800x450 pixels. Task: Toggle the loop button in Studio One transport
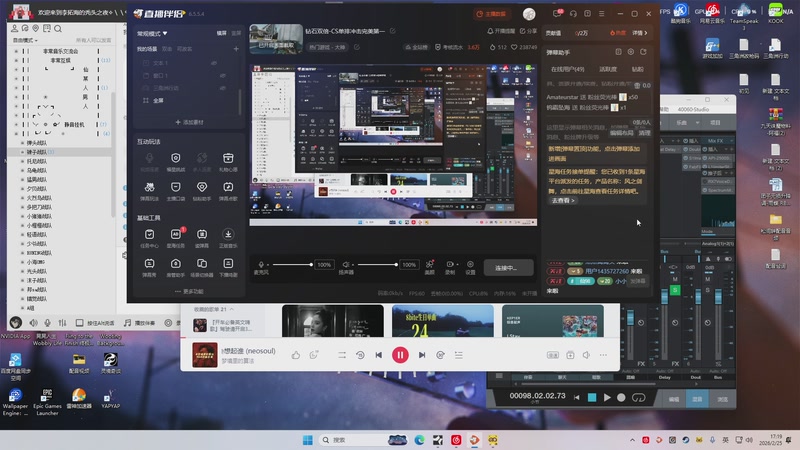click(638, 397)
